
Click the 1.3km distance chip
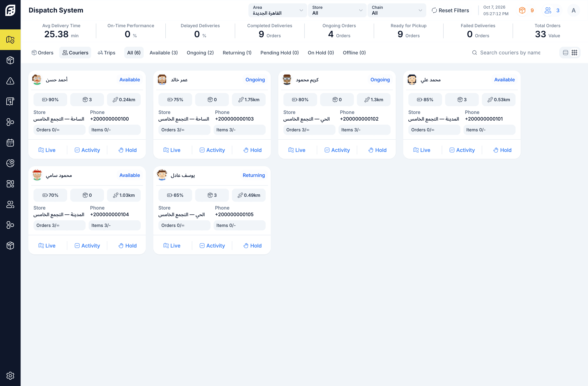tap(374, 100)
